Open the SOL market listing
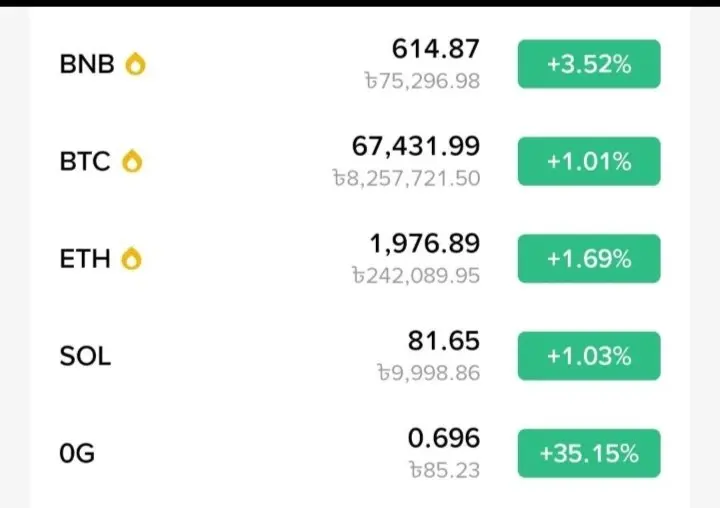Screen dimensions: 720x508 click(x=360, y=356)
